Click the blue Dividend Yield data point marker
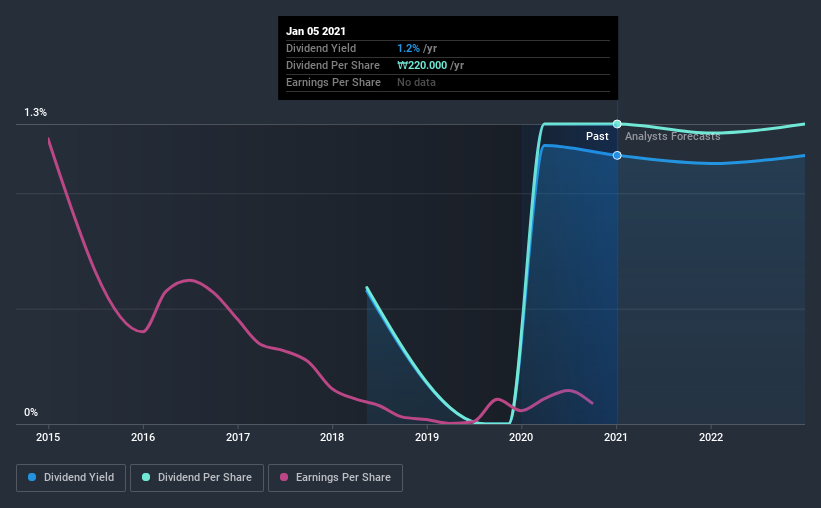Viewport: 821px width, 508px height. (617, 155)
